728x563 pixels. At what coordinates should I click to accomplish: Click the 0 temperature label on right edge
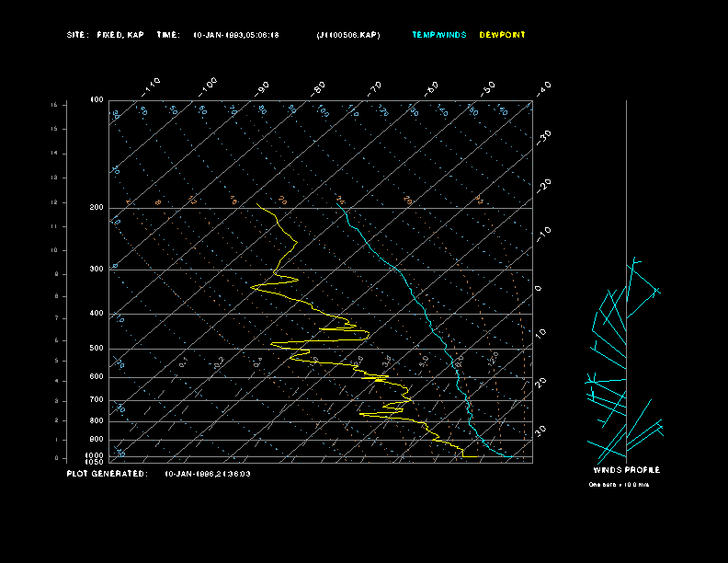pos(539,289)
